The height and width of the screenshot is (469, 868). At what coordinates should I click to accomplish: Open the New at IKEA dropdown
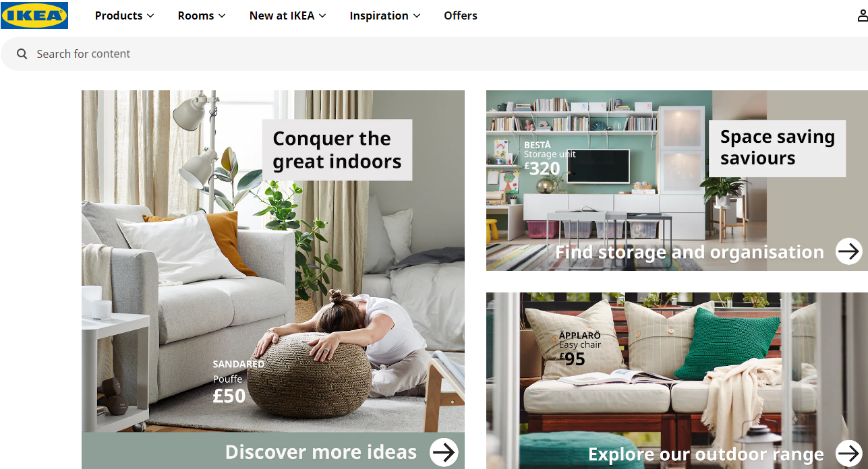[x=288, y=15]
